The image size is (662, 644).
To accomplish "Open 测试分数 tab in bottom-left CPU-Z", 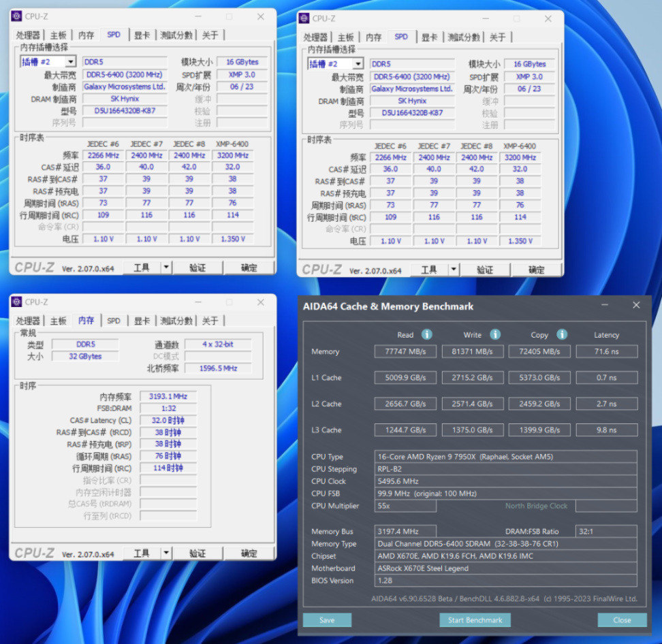I will [176, 321].
